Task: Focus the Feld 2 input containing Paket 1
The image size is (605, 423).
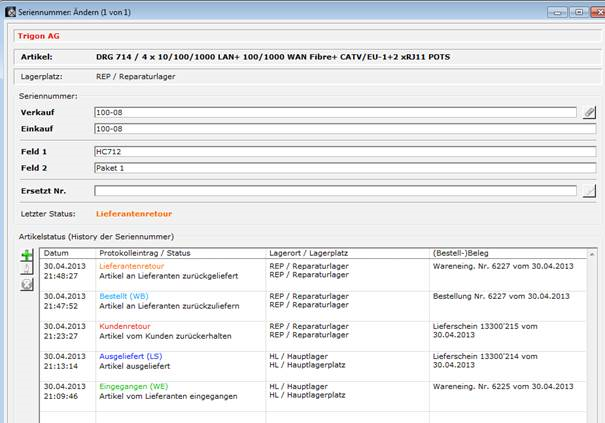Action: [343, 168]
